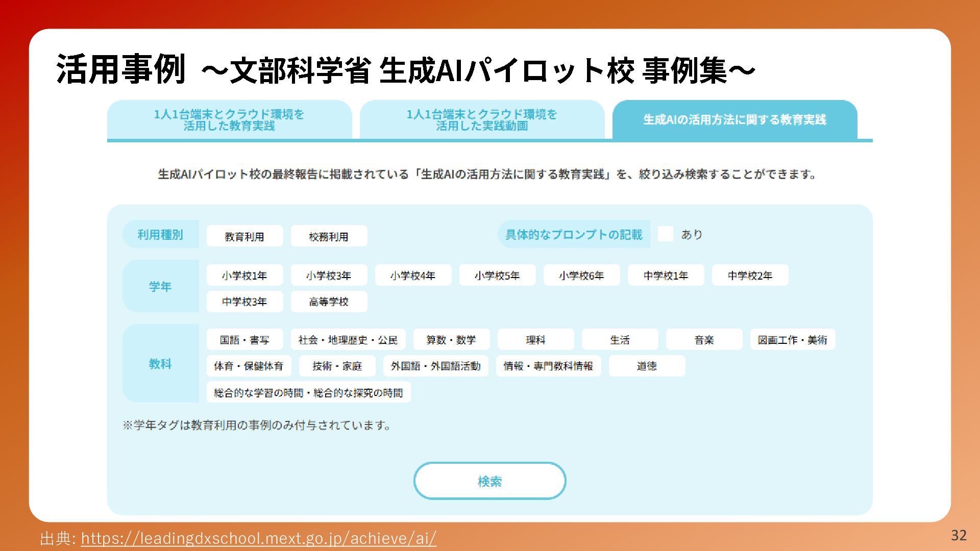Filter by subject 国語・書写
The height and width of the screenshot is (551, 980).
coord(244,340)
